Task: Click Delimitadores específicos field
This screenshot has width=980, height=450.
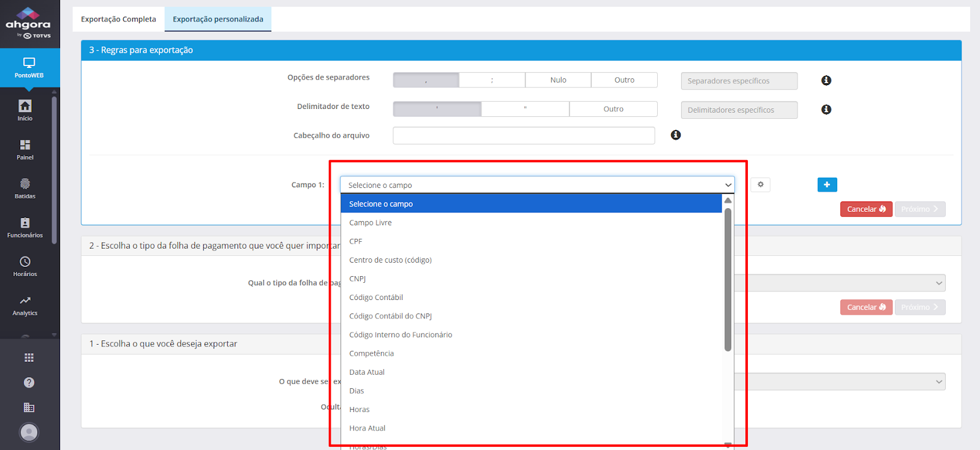Action: [x=739, y=110]
